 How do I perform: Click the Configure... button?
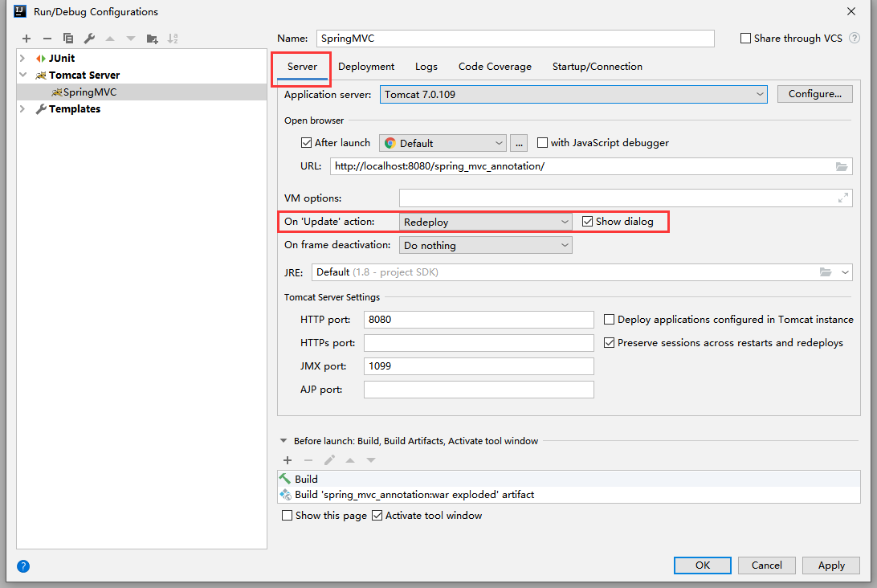[x=815, y=94]
